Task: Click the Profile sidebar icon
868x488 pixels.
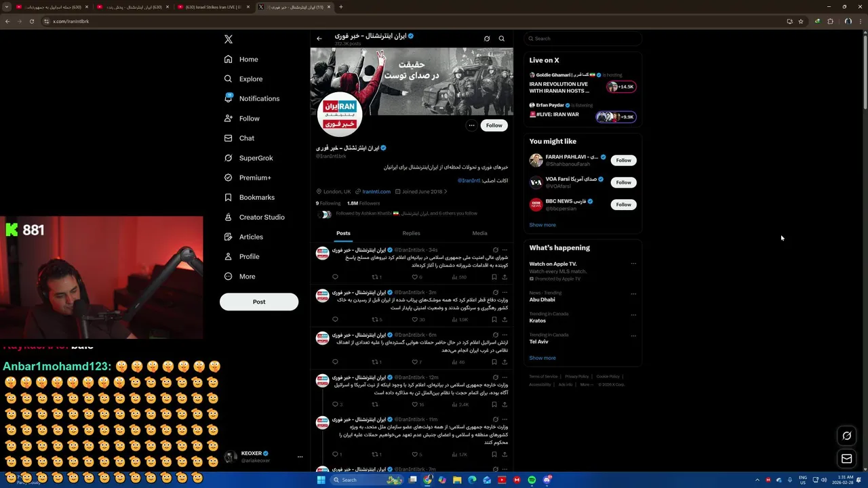Action: tap(229, 256)
